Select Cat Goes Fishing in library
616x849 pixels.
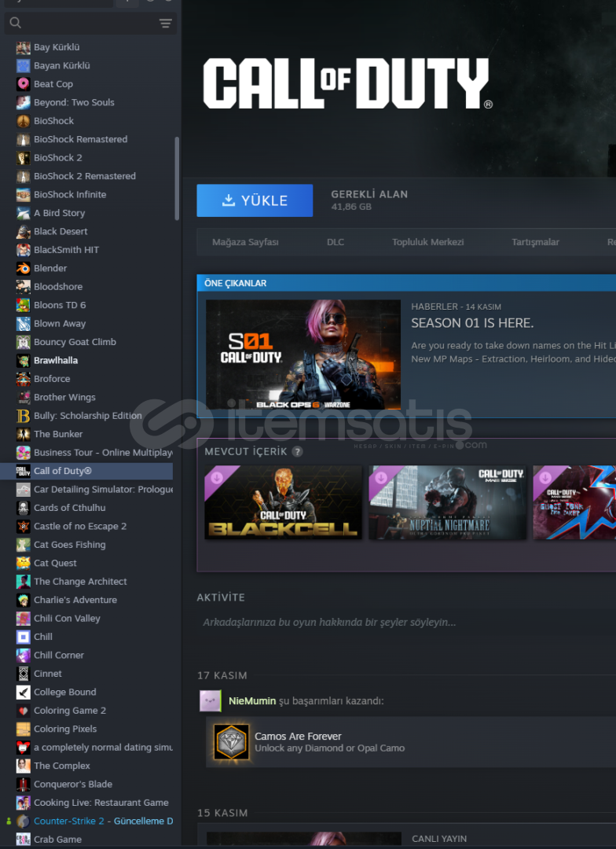70,544
